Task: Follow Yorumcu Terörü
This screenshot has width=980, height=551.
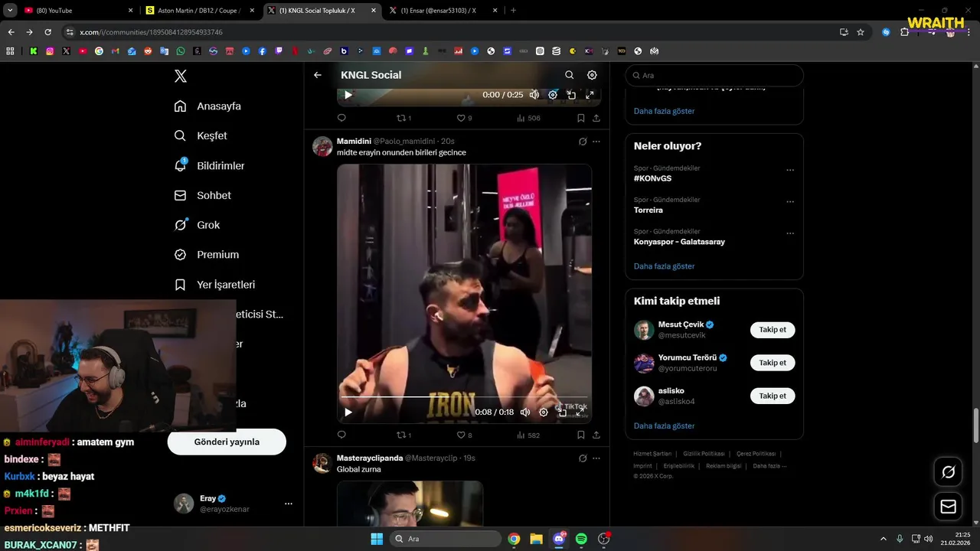Action: click(x=773, y=363)
